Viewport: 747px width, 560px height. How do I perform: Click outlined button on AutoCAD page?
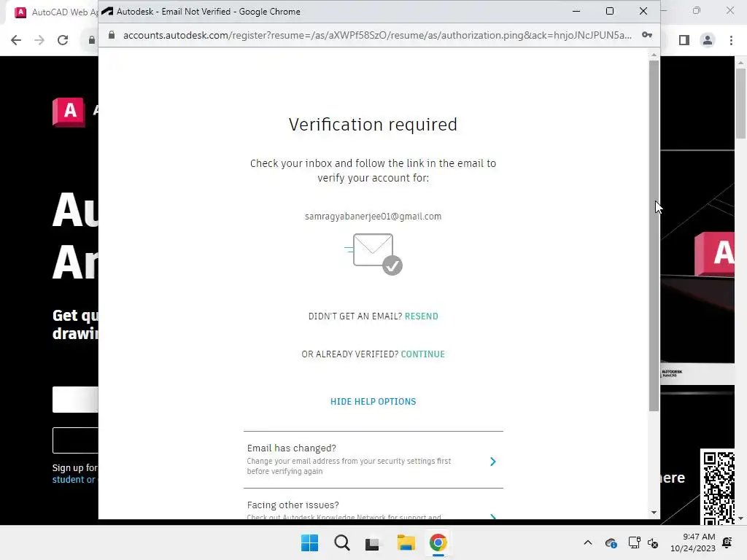(x=75, y=440)
